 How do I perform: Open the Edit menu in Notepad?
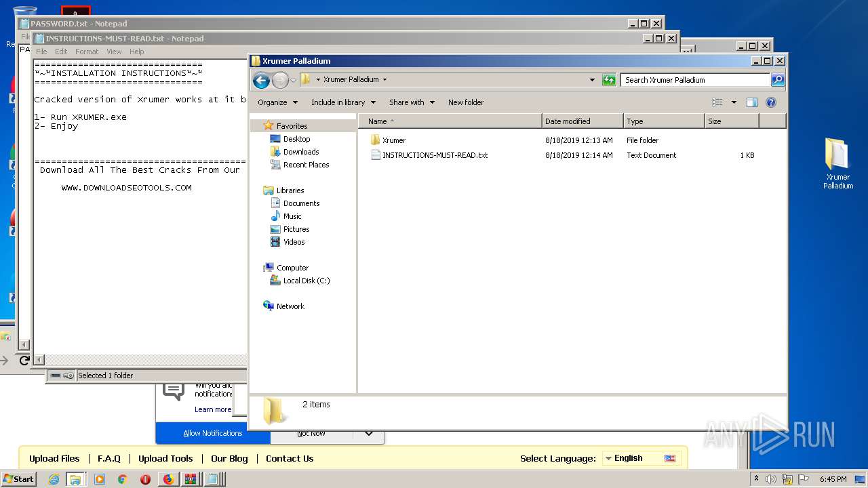pos(61,52)
